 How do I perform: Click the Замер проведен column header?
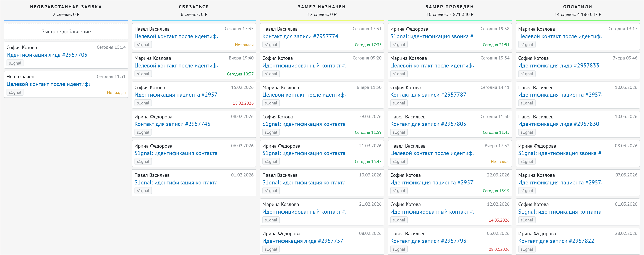click(x=449, y=7)
